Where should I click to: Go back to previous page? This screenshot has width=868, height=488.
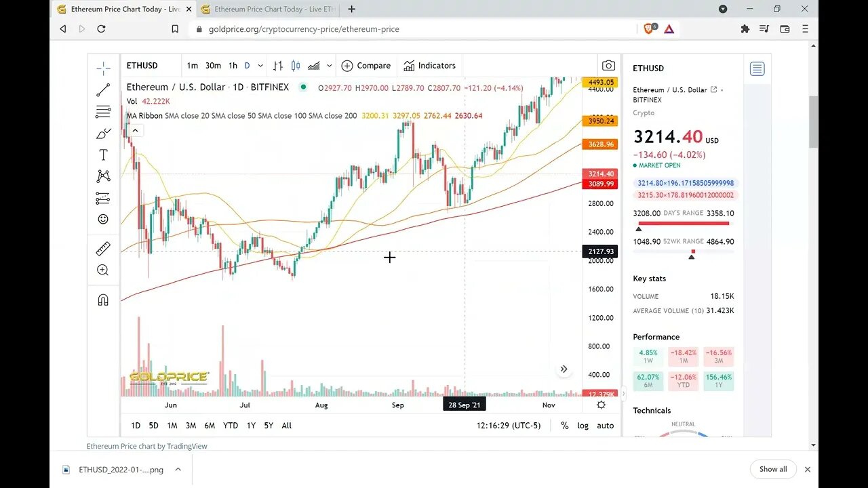[x=63, y=28]
